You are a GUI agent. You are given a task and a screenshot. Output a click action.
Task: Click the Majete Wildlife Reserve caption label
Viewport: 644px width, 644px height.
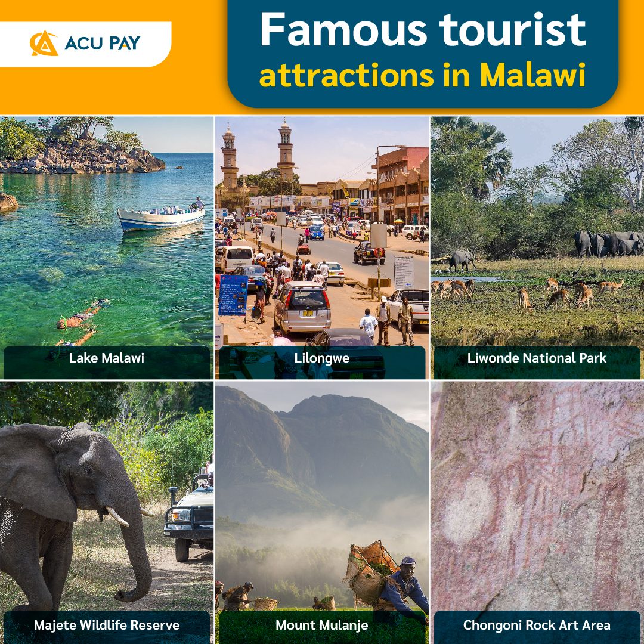point(107,625)
